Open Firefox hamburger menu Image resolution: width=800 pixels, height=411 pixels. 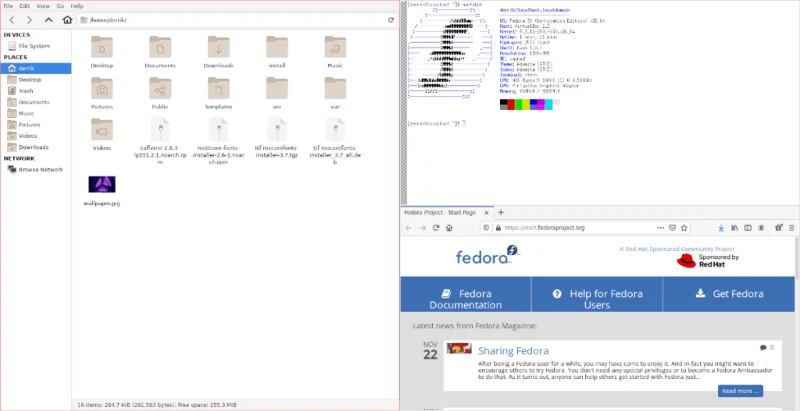[792, 228]
